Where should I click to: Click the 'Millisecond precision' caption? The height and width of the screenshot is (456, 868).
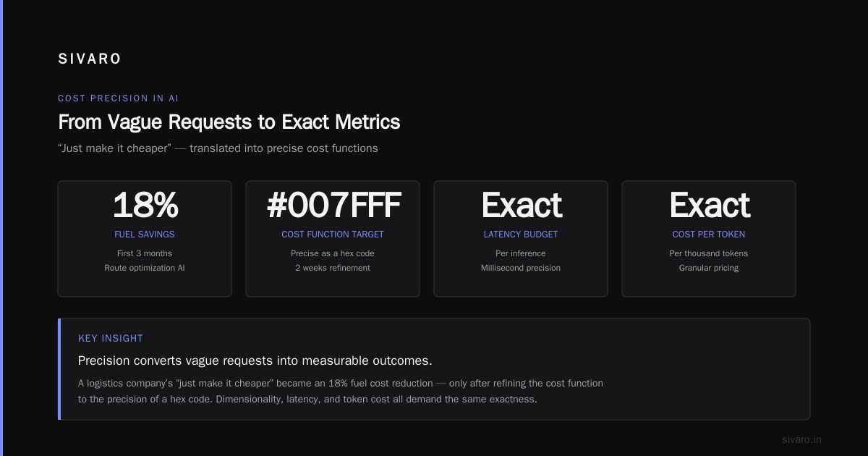point(521,268)
